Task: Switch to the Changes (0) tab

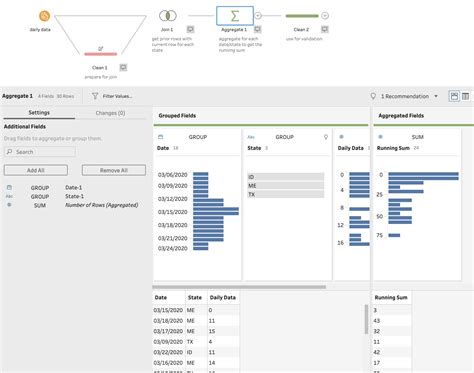Action: point(110,113)
